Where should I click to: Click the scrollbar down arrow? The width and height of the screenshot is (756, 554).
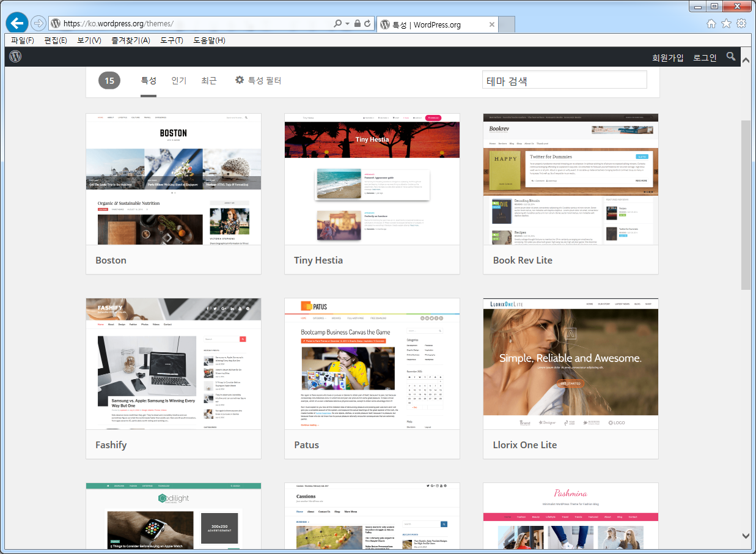coord(746,536)
